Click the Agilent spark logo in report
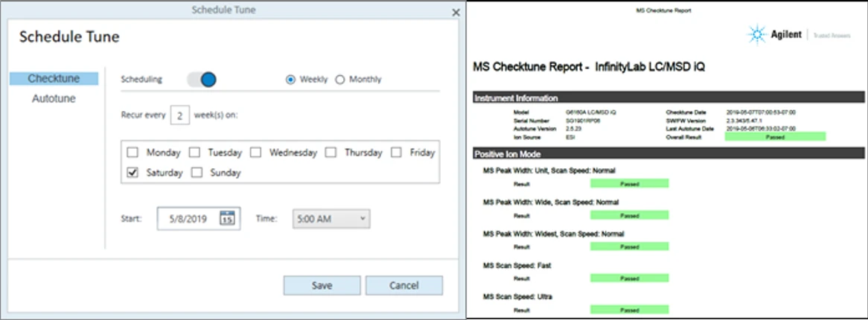 [x=757, y=35]
